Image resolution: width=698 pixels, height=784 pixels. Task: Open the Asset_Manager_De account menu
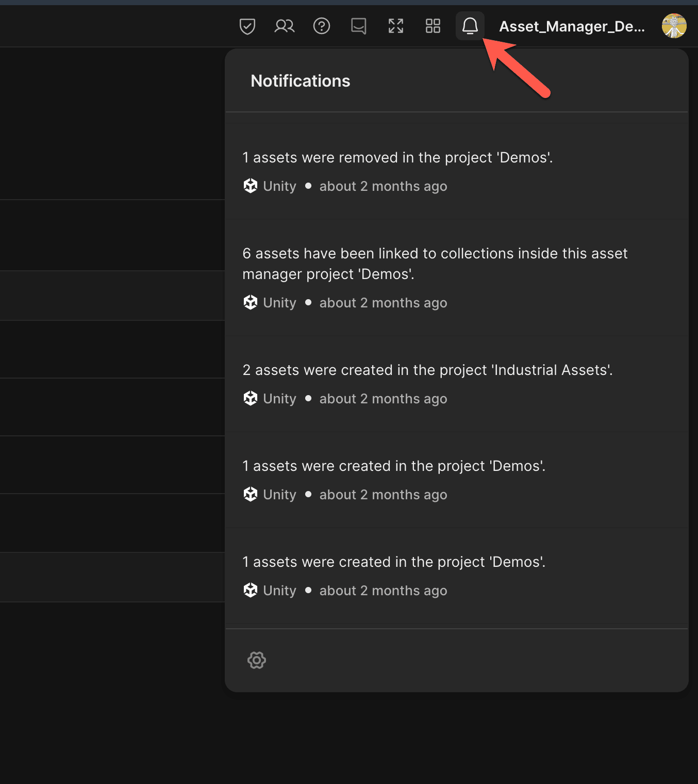tap(572, 26)
